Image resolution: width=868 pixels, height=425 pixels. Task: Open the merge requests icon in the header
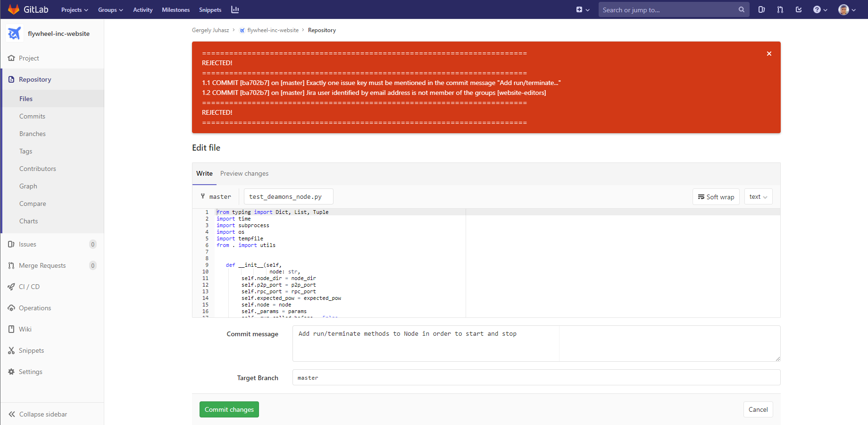click(780, 9)
